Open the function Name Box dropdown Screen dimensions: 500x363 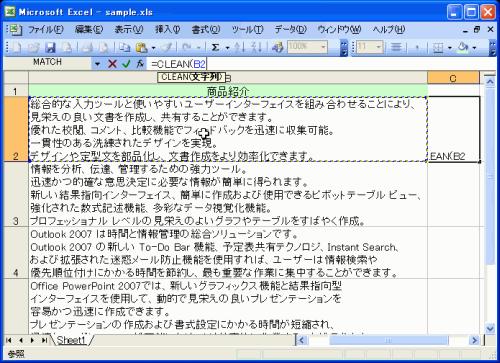click(x=97, y=64)
